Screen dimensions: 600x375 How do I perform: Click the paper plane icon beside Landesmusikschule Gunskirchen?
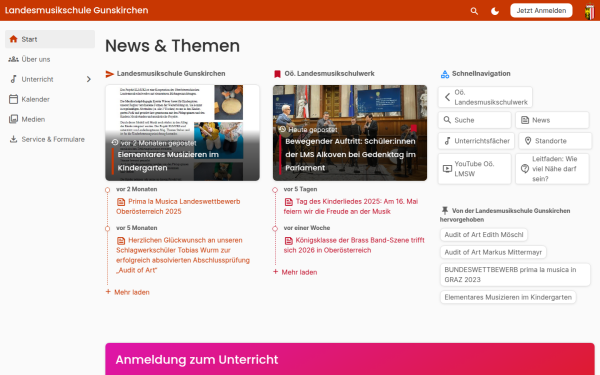(x=110, y=74)
